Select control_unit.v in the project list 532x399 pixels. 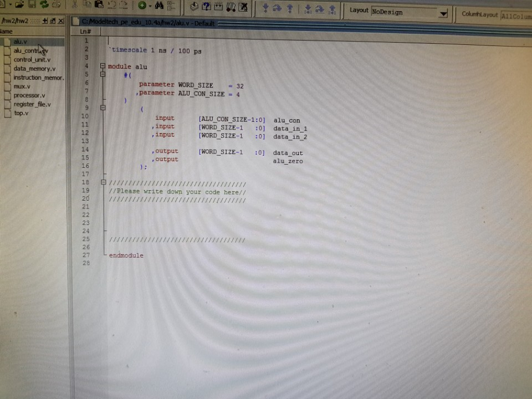[x=32, y=60]
